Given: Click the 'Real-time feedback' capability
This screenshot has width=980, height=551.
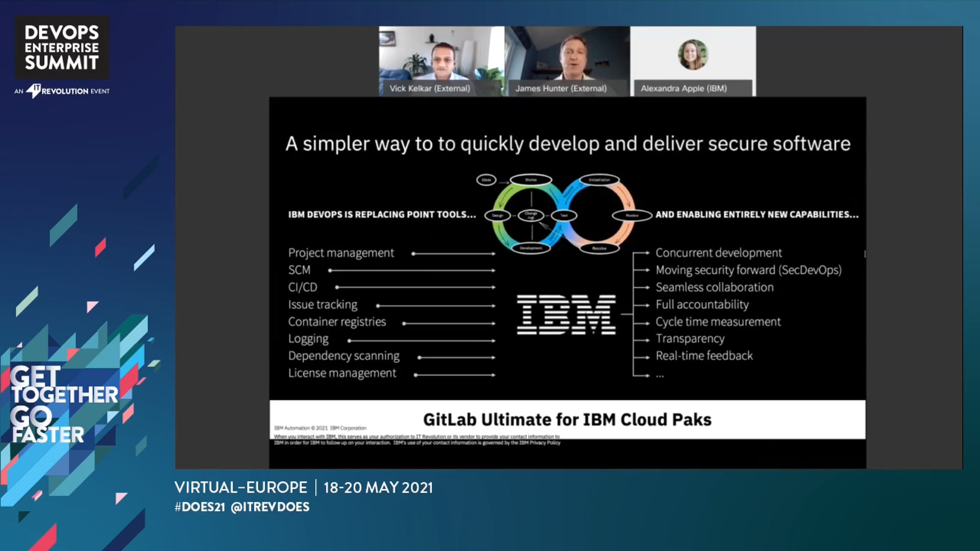Looking at the screenshot, I should (x=704, y=356).
